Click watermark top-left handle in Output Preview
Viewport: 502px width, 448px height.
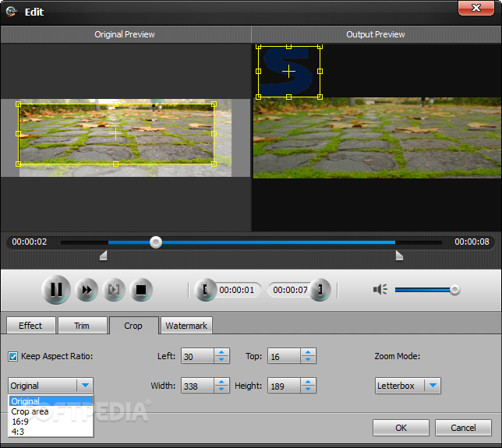click(x=258, y=47)
